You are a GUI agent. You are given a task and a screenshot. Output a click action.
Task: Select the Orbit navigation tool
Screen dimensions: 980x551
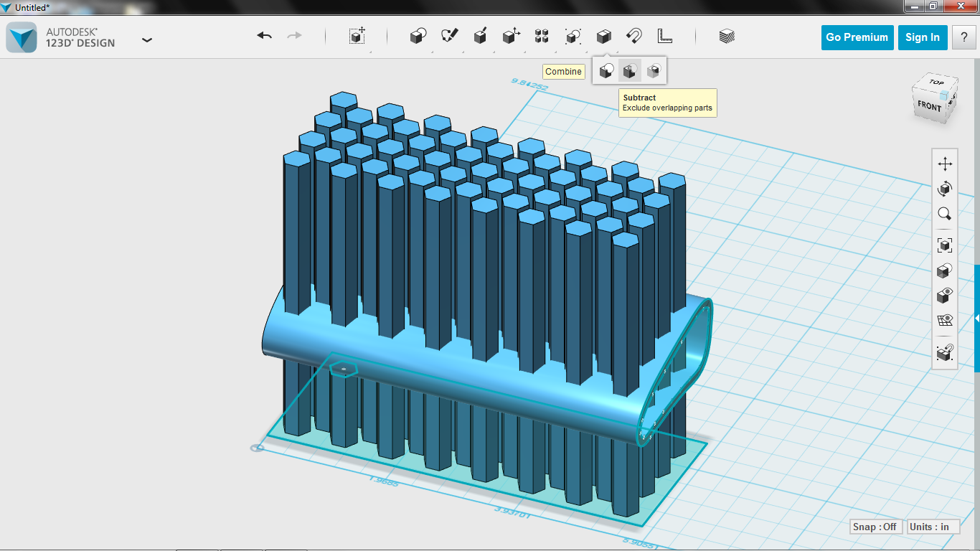tap(945, 189)
